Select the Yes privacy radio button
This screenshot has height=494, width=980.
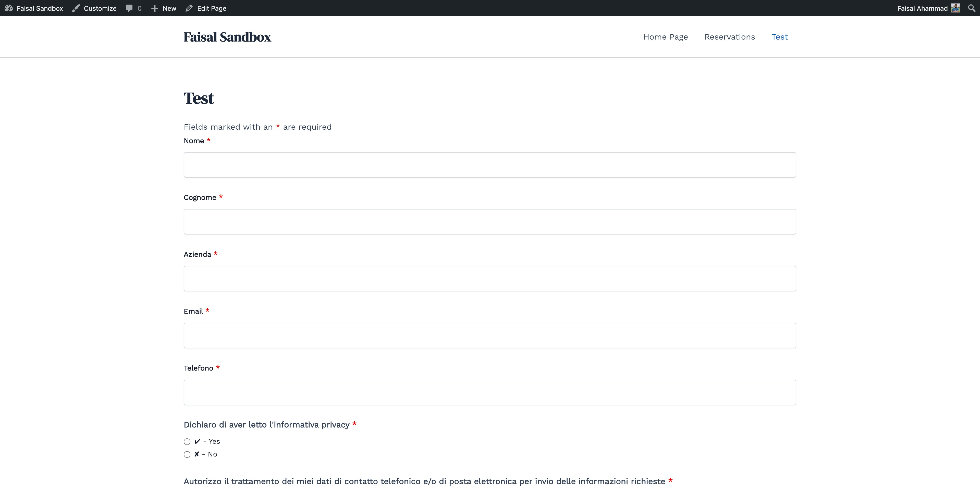(x=187, y=441)
